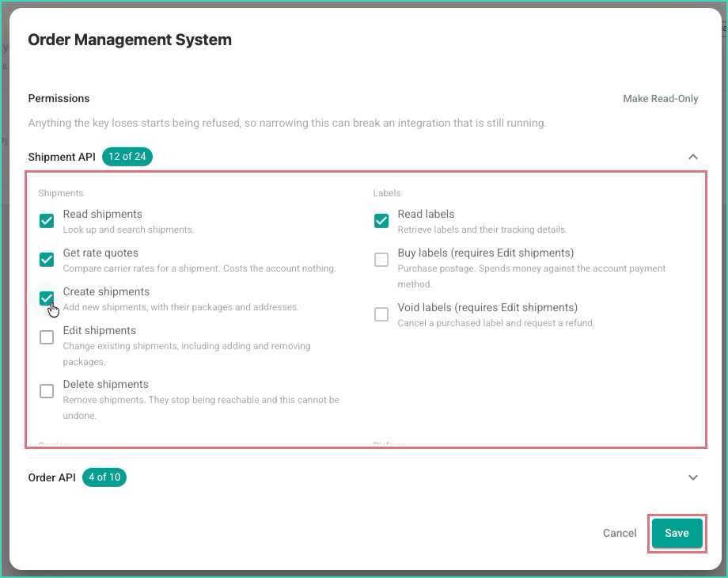Click the 12 of 24 badge

click(x=127, y=157)
